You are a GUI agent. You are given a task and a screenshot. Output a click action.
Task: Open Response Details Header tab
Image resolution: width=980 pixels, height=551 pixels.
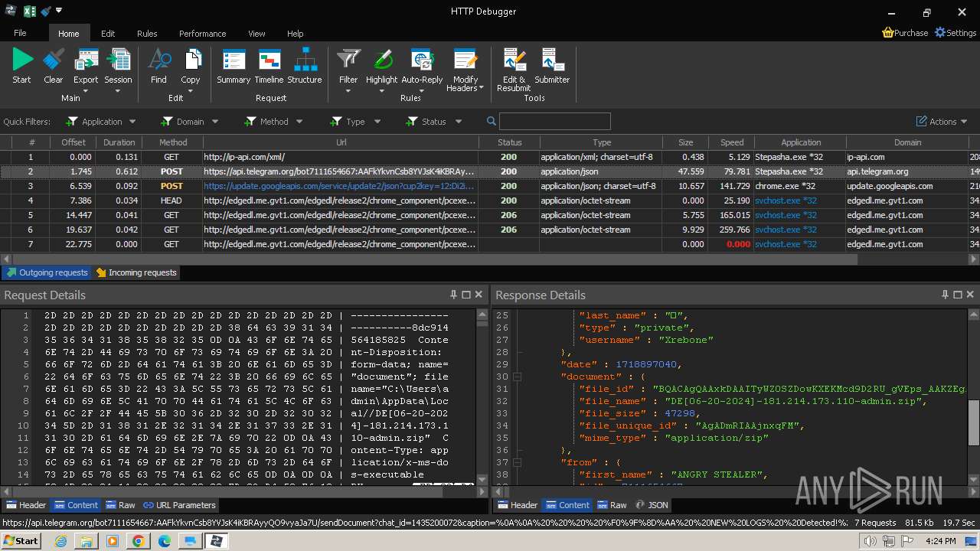point(518,505)
